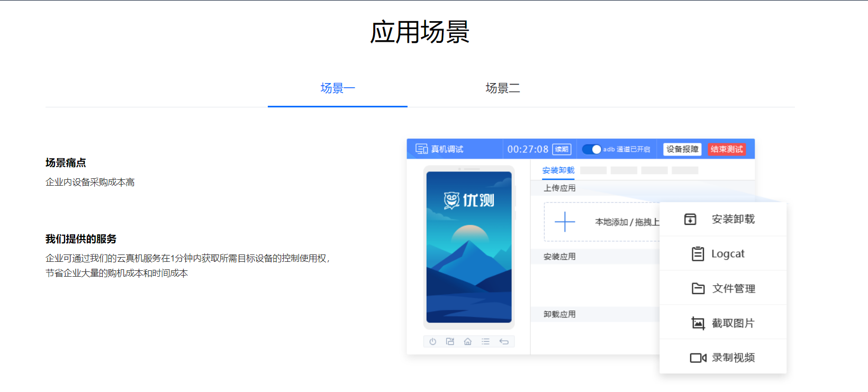868x392 pixels.
Task: Click the 应用场景 page title
Action: (420, 32)
